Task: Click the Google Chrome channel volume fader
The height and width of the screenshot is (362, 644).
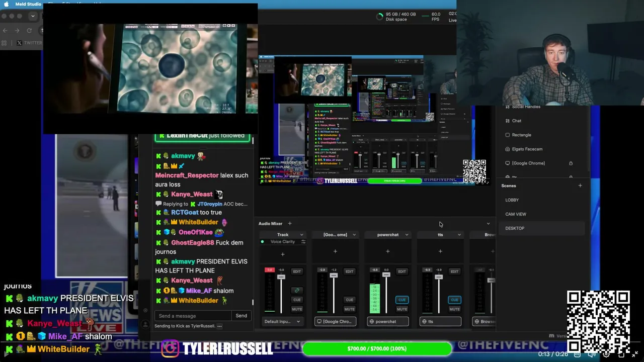Action: (x=334, y=276)
